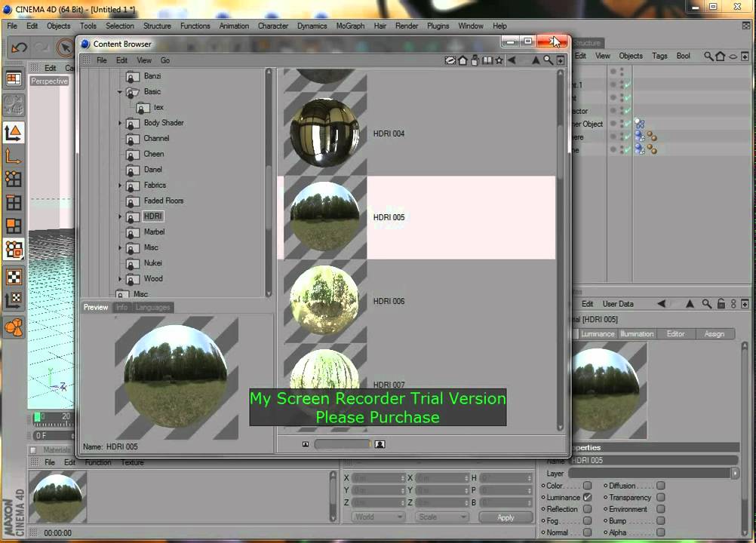Viewport: 756px width, 543px height.
Task: Enable the Environment channel checkbox
Action: click(660, 508)
